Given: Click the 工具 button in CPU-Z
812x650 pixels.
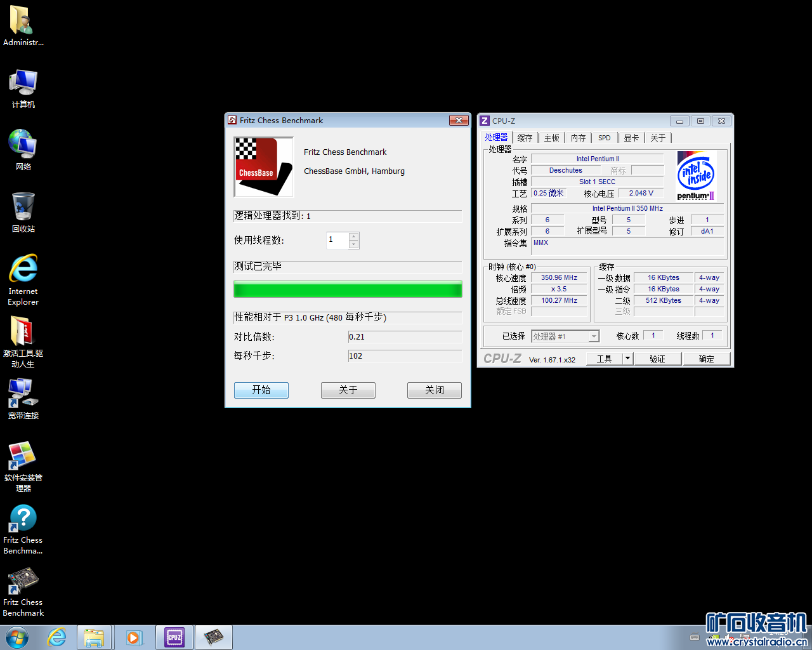Looking at the screenshot, I should [605, 359].
